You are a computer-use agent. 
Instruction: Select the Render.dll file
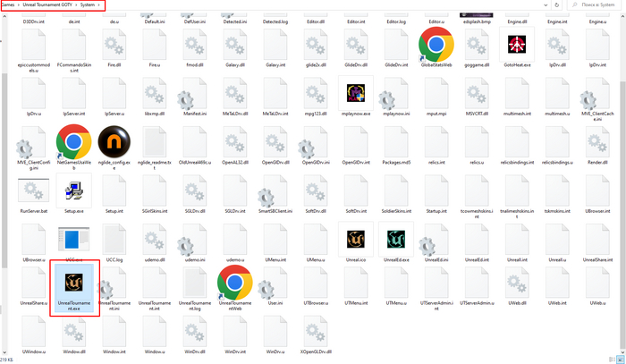point(597,145)
